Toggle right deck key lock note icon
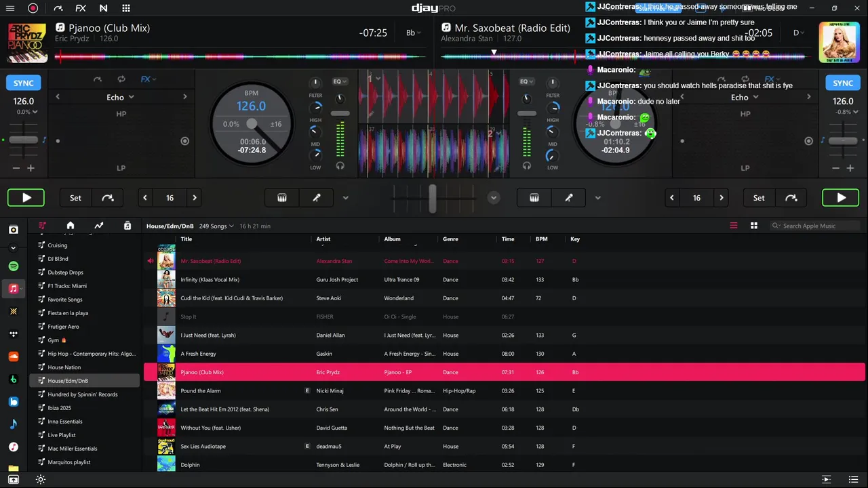The width and height of the screenshot is (868, 488). tap(823, 140)
